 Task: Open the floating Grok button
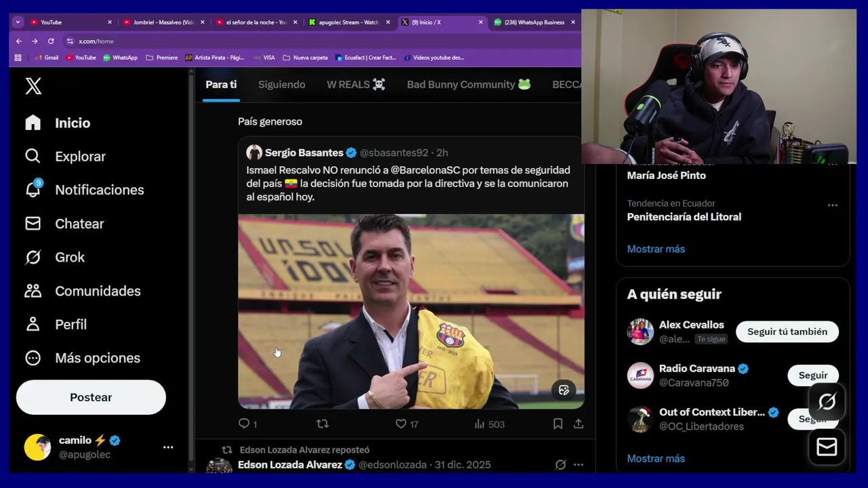pyautogui.click(x=827, y=402)
